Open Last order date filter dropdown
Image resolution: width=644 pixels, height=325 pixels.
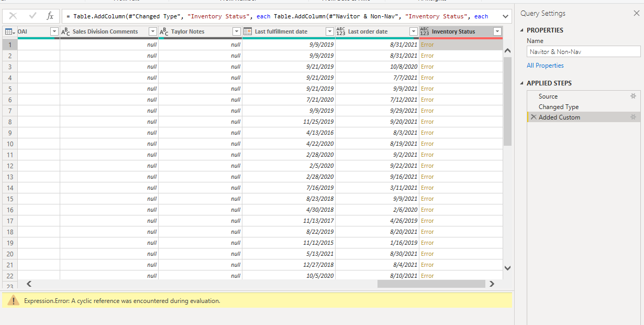(413, 32)
